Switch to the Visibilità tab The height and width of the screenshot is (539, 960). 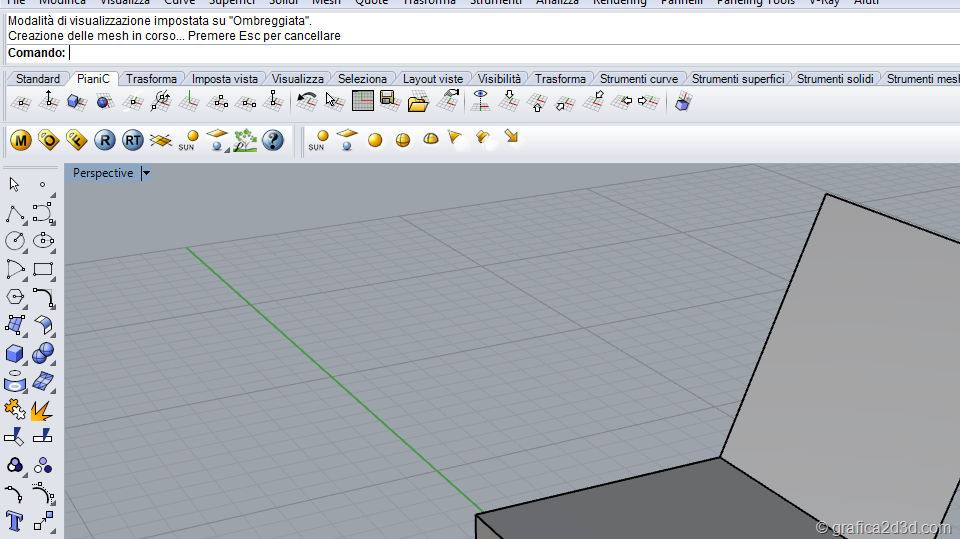[499, 79]
